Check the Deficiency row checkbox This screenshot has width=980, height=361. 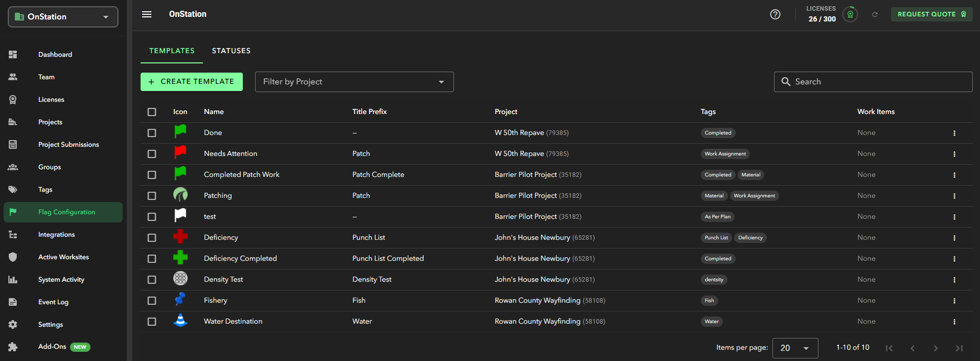152,238
